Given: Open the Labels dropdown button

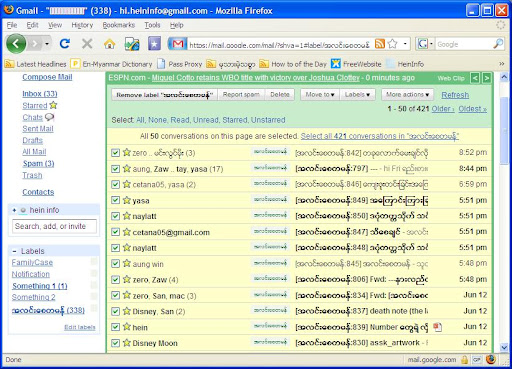Looking at the screenshot, I should 357,95.
